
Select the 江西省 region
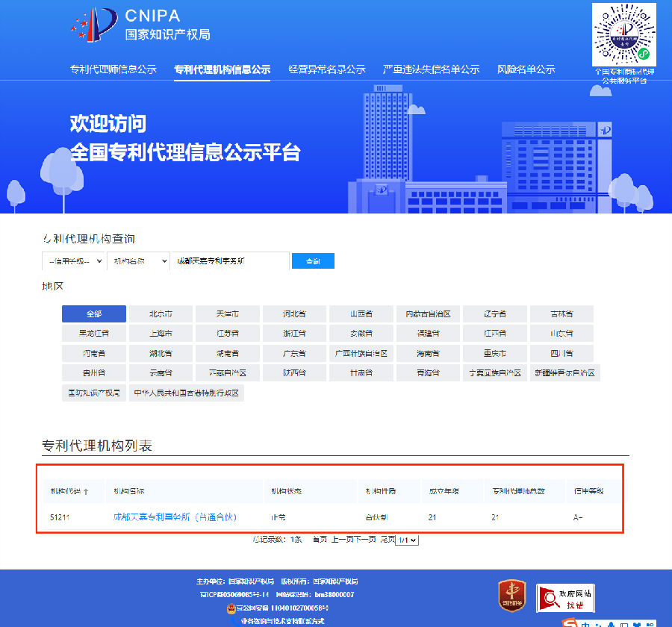pyautogui.click(x=495, y=333)
